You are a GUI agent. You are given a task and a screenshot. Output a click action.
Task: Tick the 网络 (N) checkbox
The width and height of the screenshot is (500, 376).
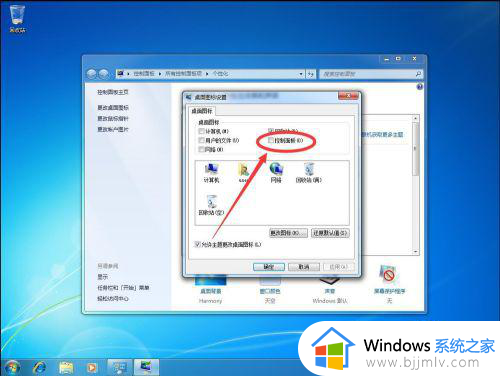pos(201,149)
